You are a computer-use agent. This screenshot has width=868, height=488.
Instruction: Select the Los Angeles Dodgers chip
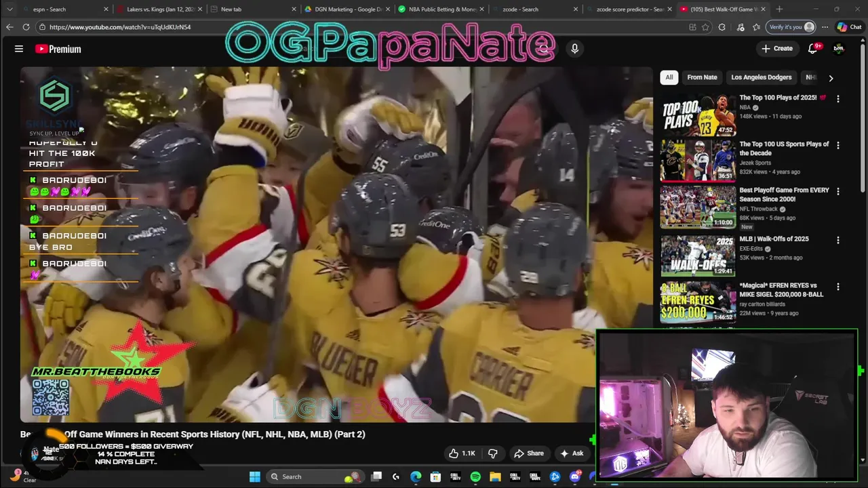761,77
